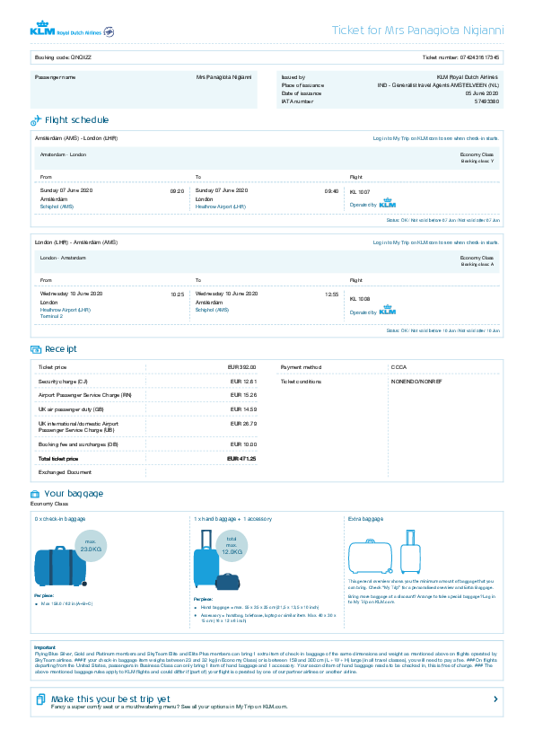
Task: Click flight number KL 1007
Action: (x=360, y=192)
